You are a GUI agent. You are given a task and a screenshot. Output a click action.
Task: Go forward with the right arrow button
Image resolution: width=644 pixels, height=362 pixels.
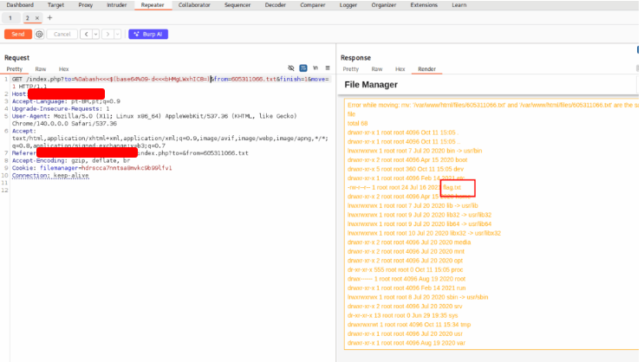point(107,34)
